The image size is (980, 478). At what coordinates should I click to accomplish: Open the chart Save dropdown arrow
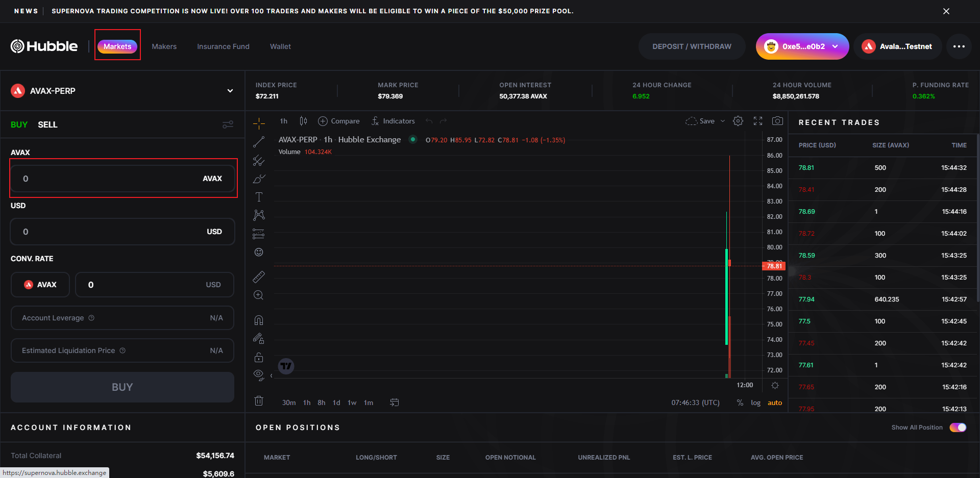pos(723,121)
